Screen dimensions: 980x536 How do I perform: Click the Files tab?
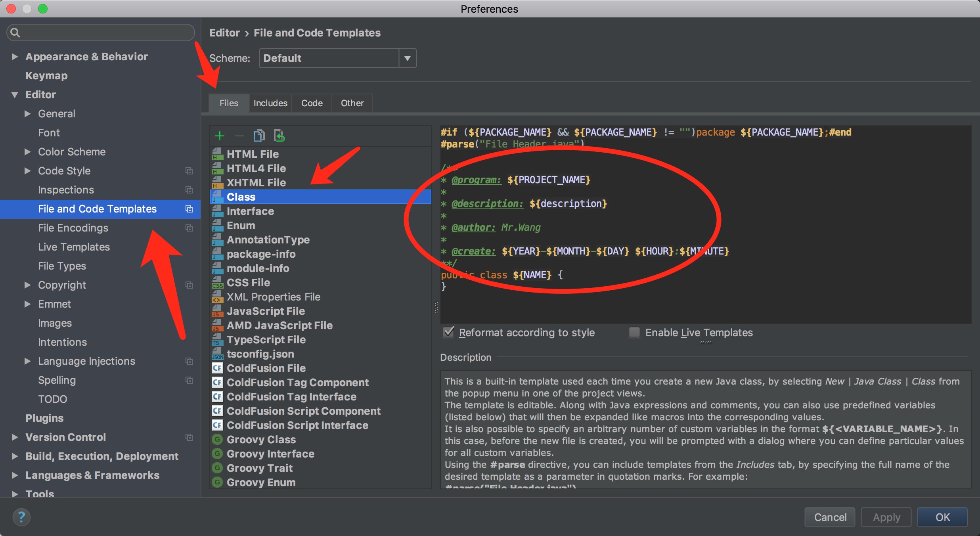[228, 103]
